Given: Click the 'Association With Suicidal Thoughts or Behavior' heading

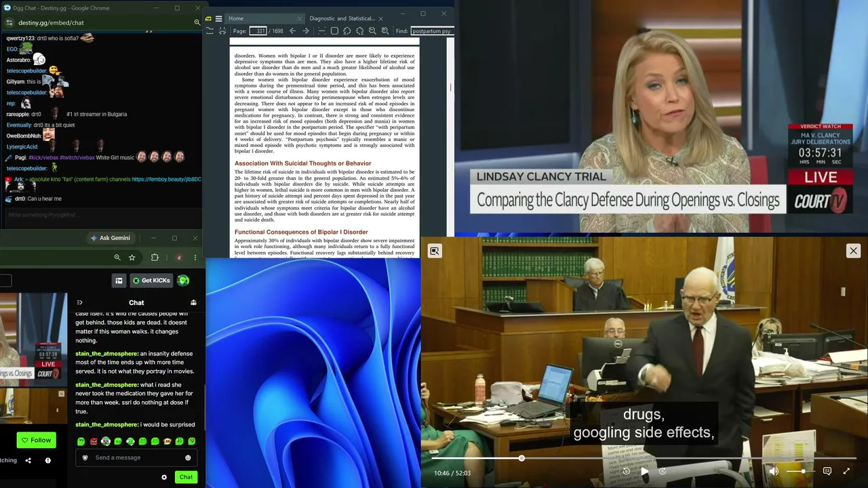Looking at the screenshot, I should 302,163.
